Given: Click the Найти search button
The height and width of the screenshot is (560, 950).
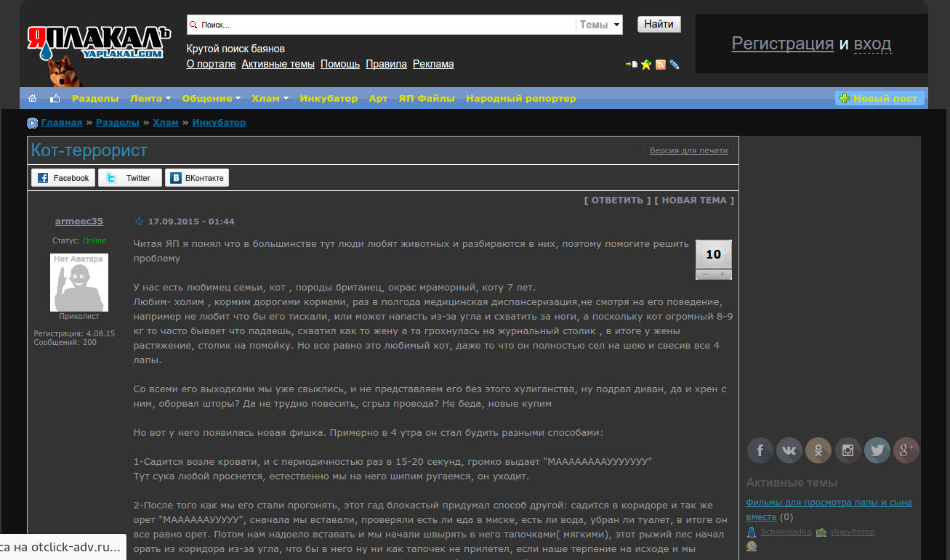Looking at the screenshot, I should pos(659,24).
